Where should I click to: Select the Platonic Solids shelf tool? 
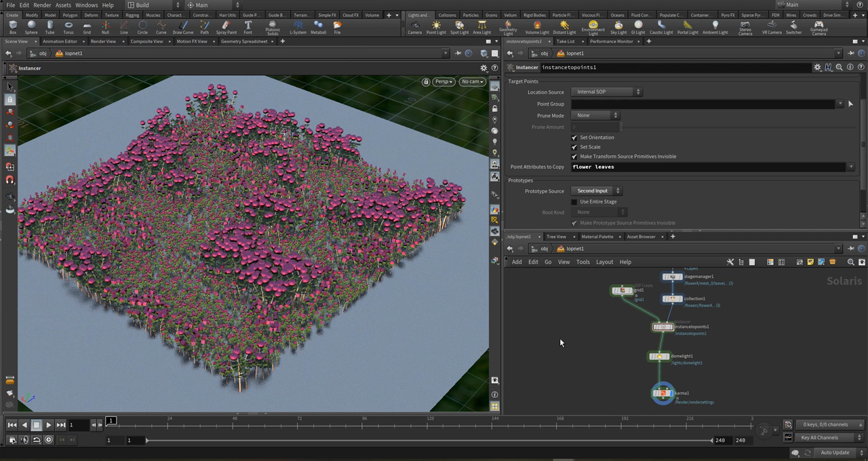273,27
